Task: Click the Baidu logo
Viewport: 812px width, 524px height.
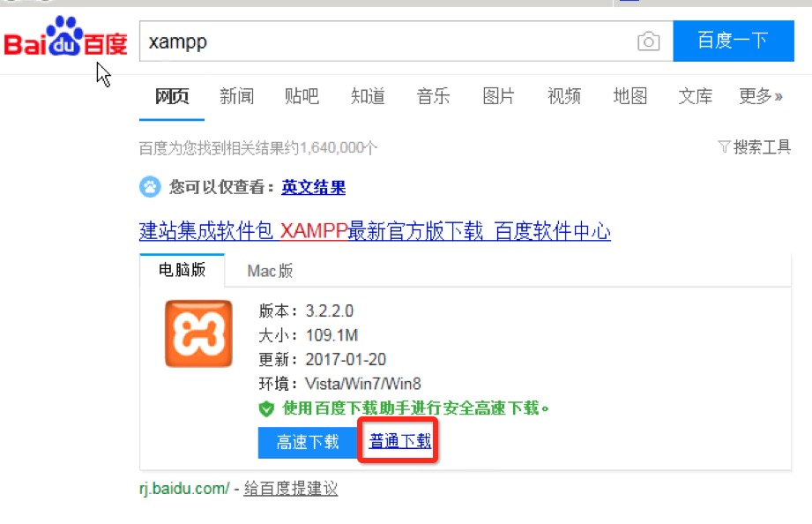Action: tap(65, 37)
